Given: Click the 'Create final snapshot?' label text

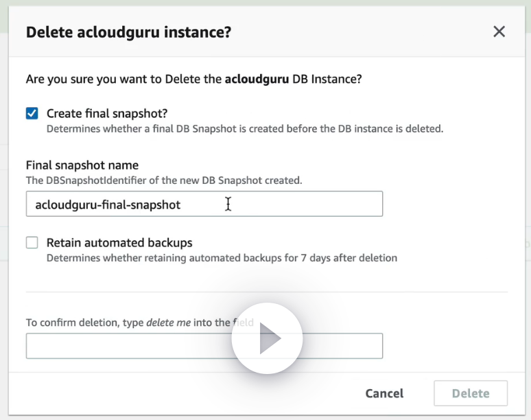Looking at the screenshot, I should pyautogui.click(x=107, y=113).
